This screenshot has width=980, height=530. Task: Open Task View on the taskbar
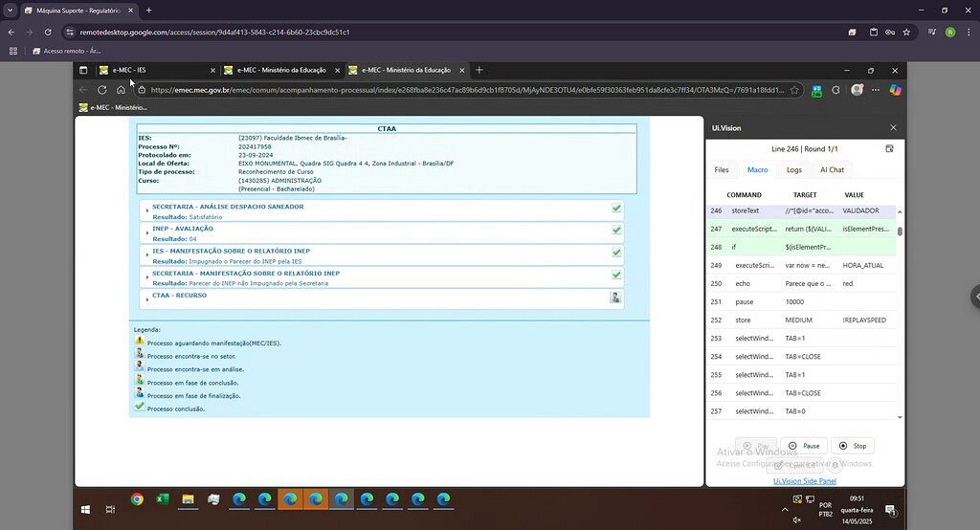pyautogui.click(x=111, y=509)
